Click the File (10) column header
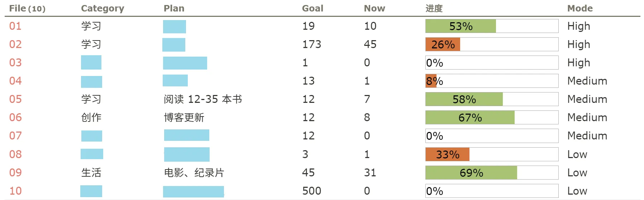Image resolution: width=644 pixels, height=200 pixels. 27,8
